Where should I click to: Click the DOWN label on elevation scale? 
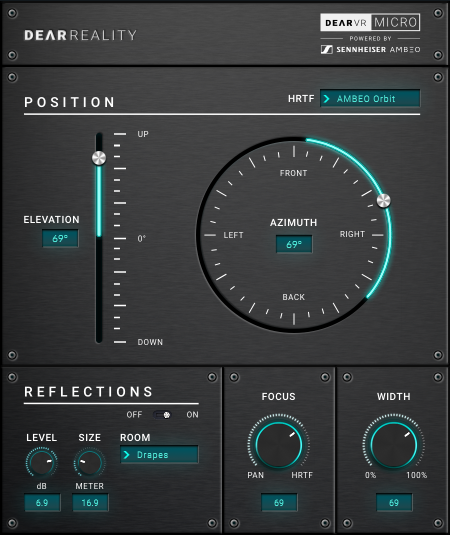pyautogui.click(x=150, y=342)
